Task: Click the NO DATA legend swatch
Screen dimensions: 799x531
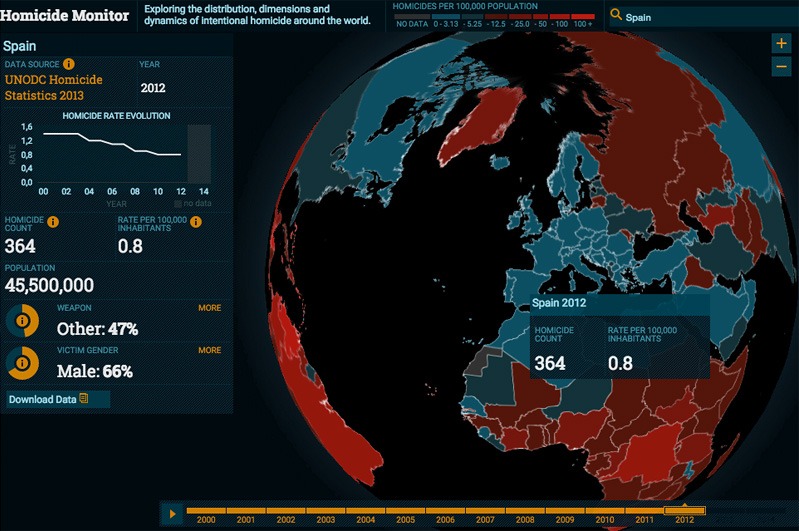Action: click(412, 17)
